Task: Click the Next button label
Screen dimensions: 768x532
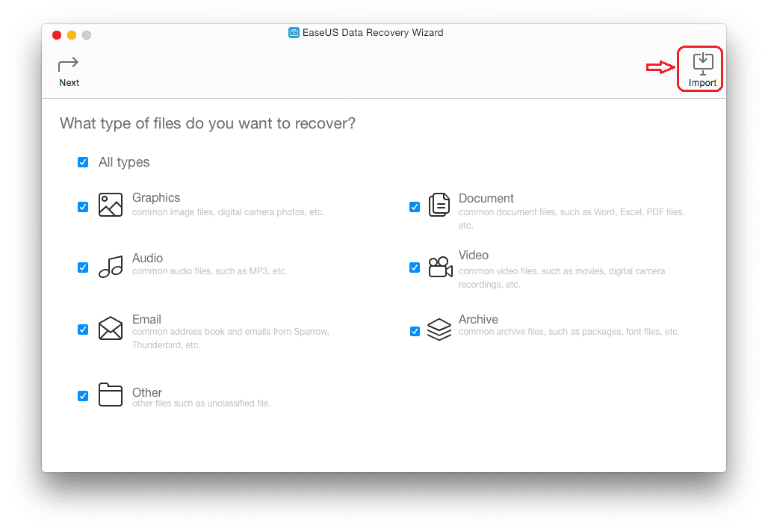Action: (x=69, y=83)
